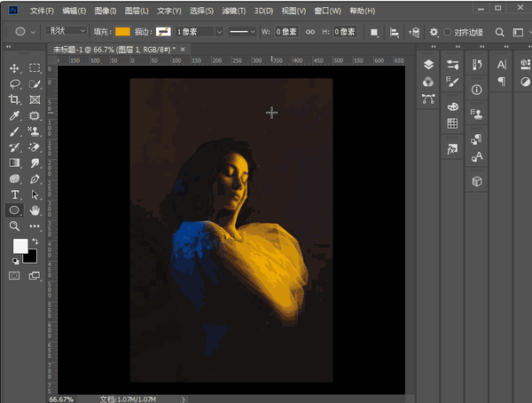
Task: Open the Layers panel icon
Action: coord(428,64)
